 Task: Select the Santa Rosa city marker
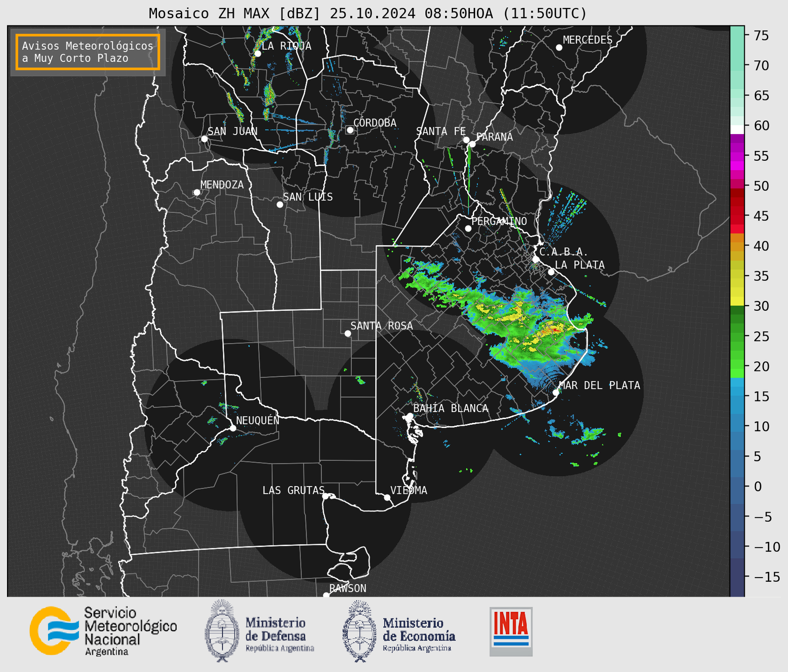(348, 333)
